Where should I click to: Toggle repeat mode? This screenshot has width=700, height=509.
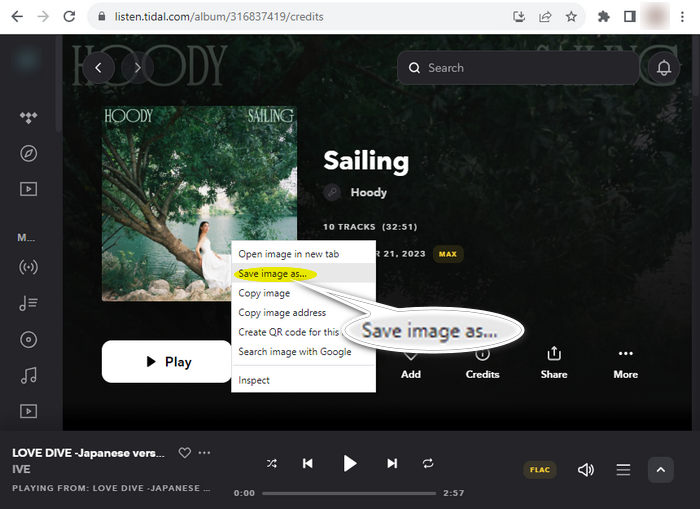point(428,463)
